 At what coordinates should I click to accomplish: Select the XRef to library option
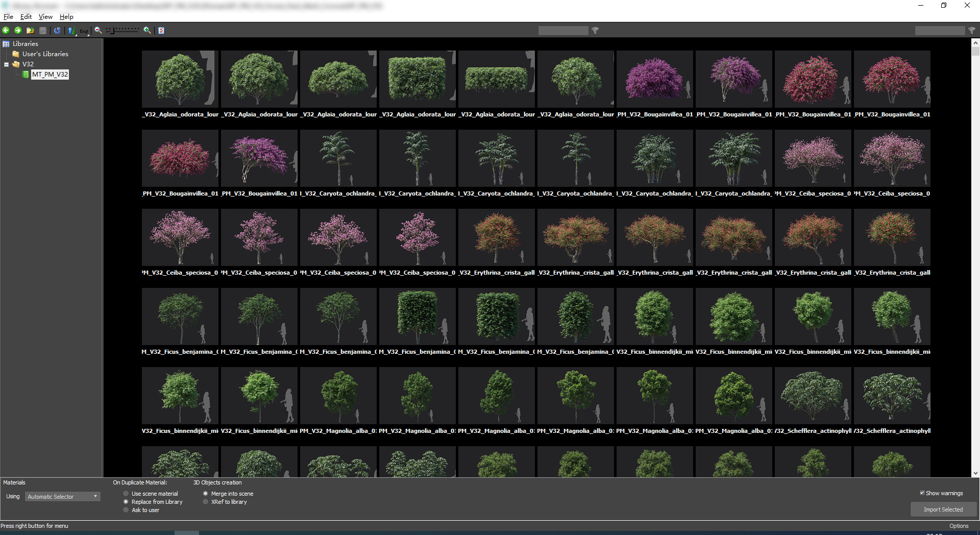pyautogui.click(x=205, y=501)
